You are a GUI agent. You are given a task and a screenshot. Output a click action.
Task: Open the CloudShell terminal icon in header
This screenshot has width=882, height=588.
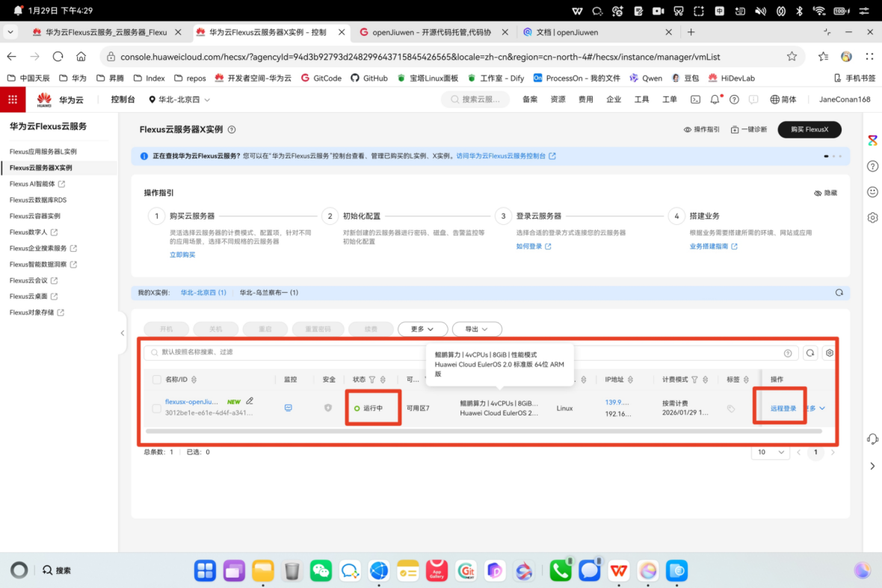695,99
